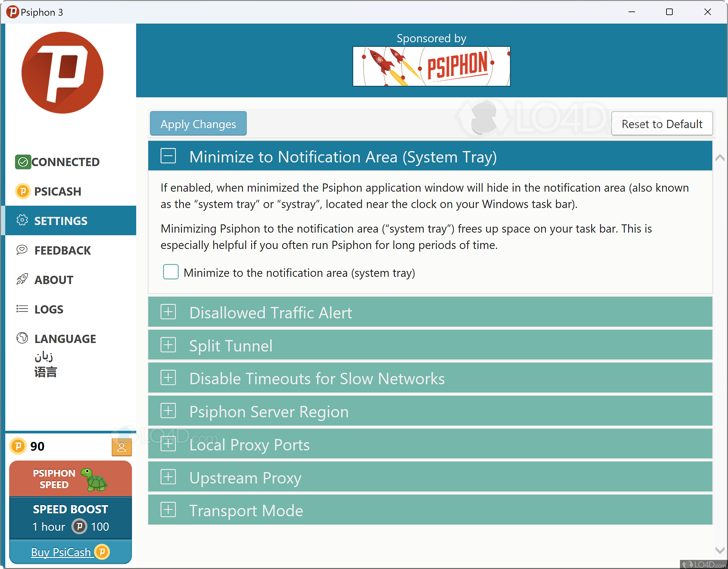Click the About rocket icon
This screenshot has width=728, height=569.
tap(22, 279)
